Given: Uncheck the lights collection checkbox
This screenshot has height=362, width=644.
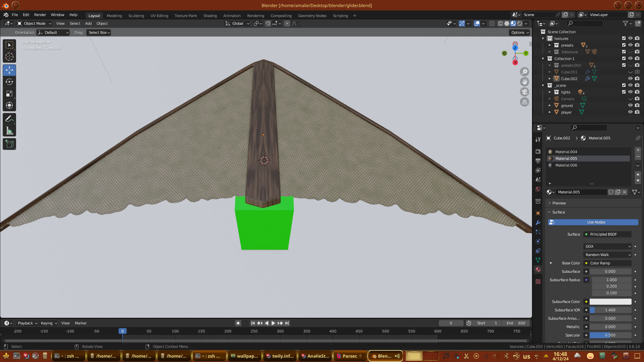Looking at the screenshot, I should pos(624,92).
